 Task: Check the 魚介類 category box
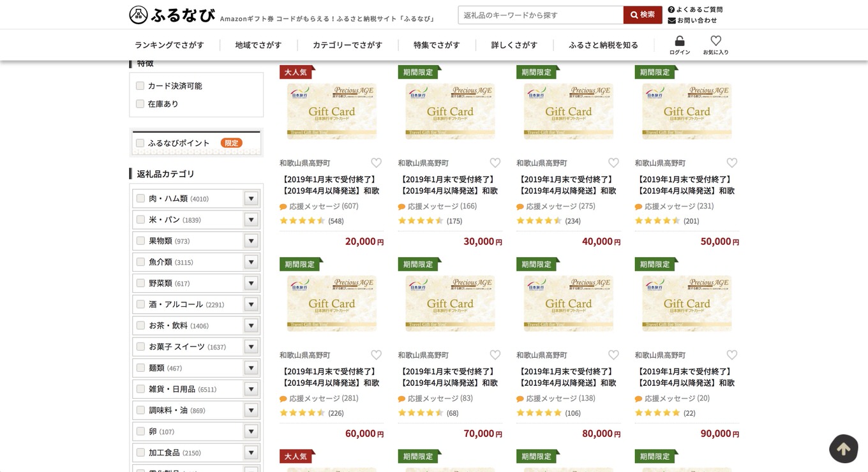pos(140,262)
